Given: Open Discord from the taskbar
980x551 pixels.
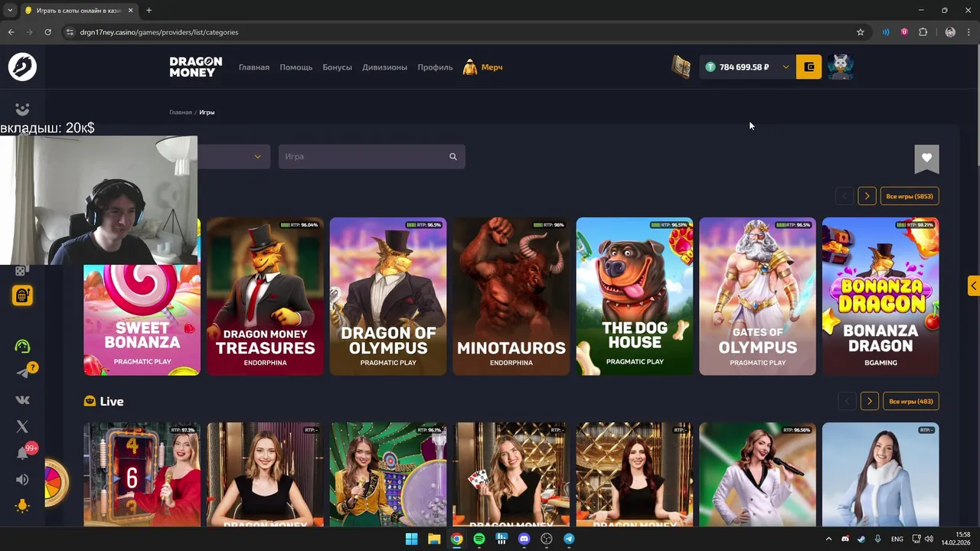Looking at the screenshot, I should pos(524,539).
